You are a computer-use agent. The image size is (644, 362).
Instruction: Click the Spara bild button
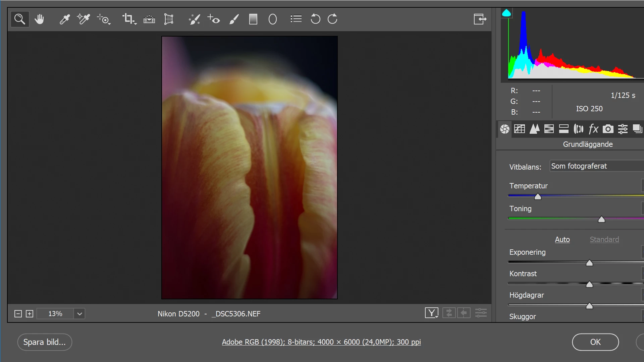45,342
